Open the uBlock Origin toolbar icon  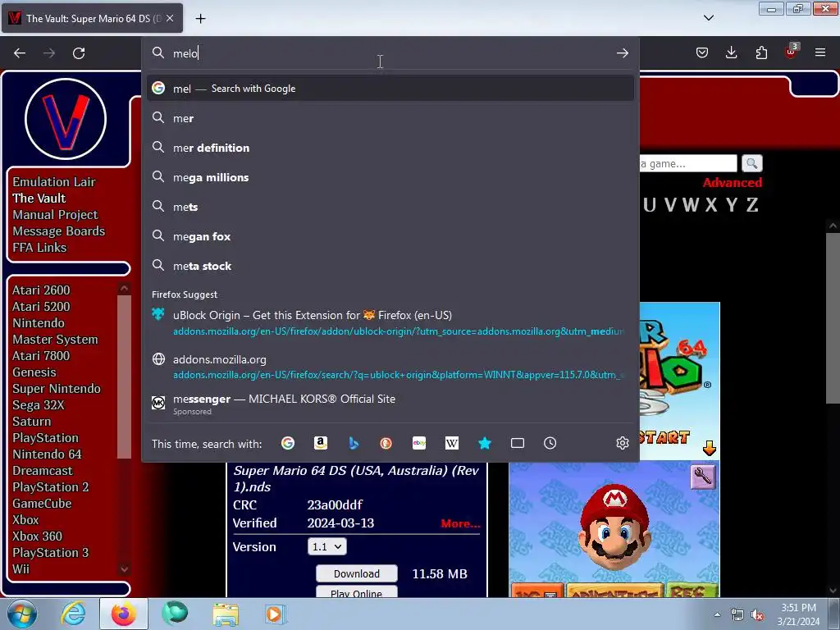click(791, 52)
